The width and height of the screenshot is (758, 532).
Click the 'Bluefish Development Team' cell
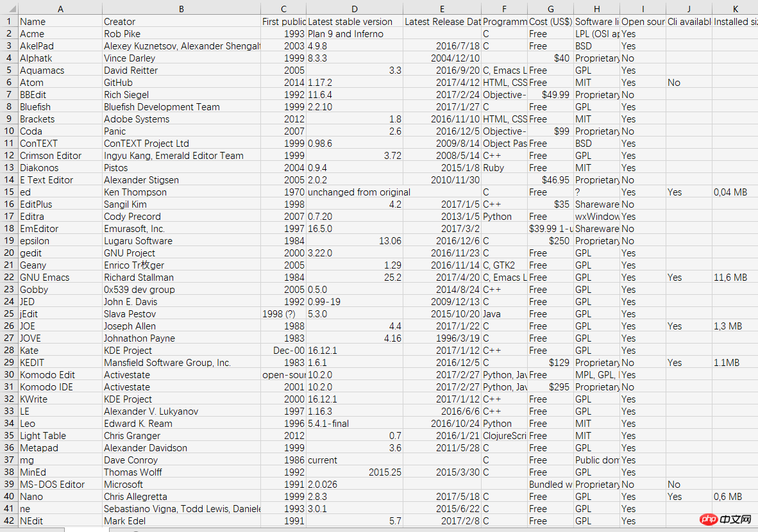[181, 107]
